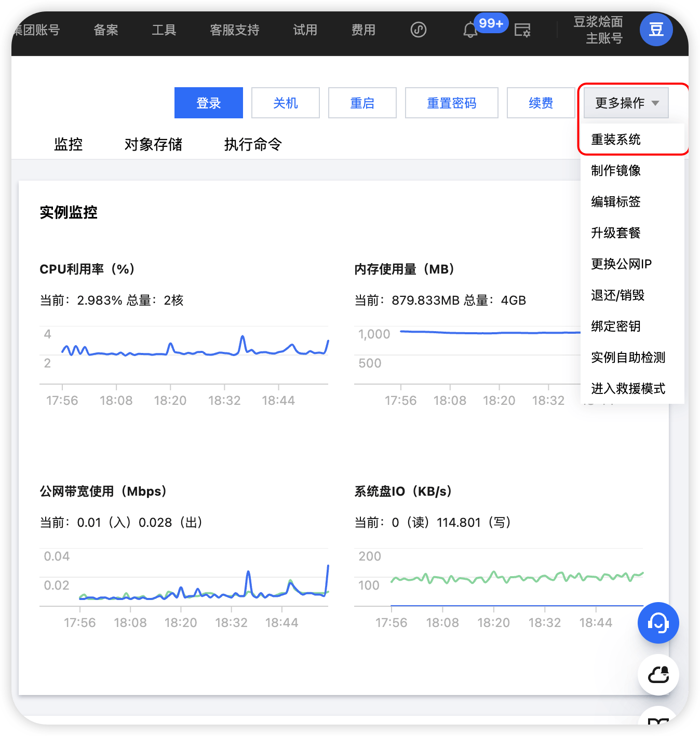Open the circular link icon in header
Image resolution: width=700 pixels, height=736 pixels.
[419, 30]
